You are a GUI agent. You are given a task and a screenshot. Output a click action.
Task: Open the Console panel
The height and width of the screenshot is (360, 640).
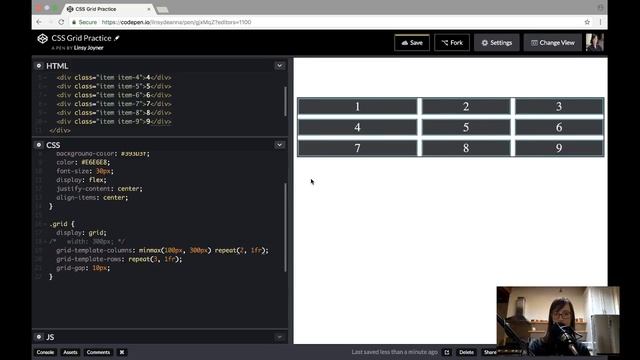45,352
